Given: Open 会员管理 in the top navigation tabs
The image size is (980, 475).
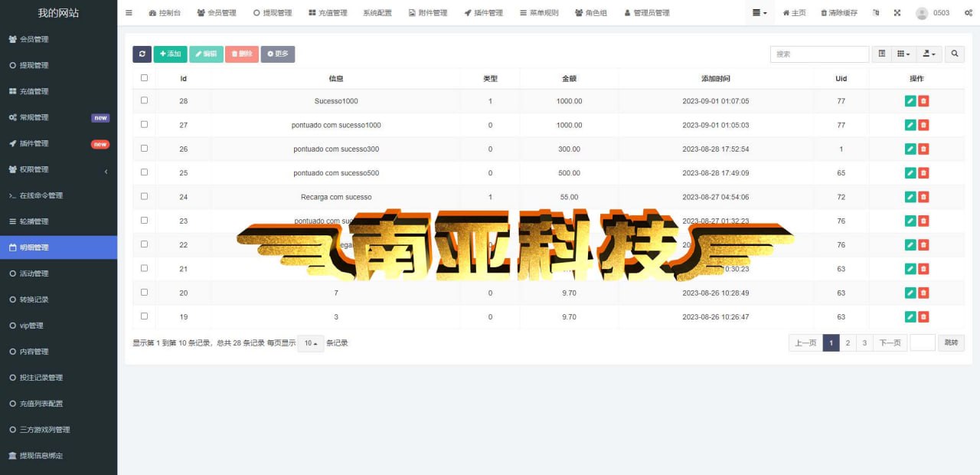Looking at the screenshot, I should click(x=217, y=13).
